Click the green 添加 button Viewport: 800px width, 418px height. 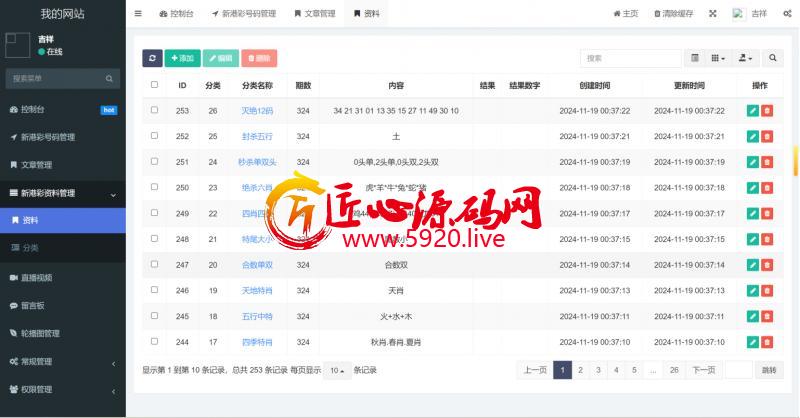click(x=181, y=59)
